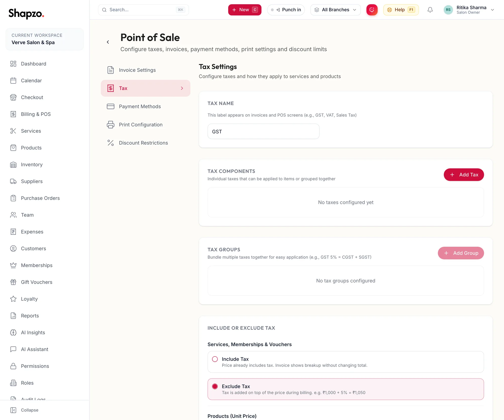Screen dimensions: 504x420
Task: Select the Exclude Tax radio option
Action: pyautogui.click(x=215, y=386)
